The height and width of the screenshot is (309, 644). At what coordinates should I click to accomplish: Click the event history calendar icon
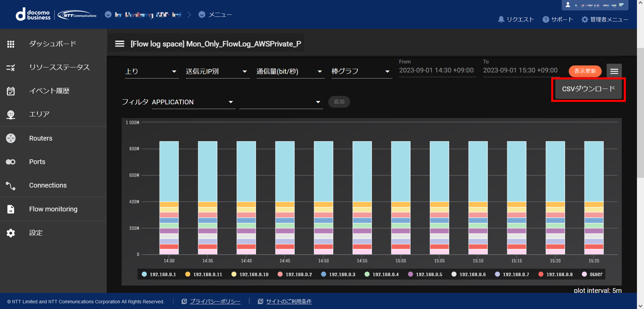click(x=11, y=91)
